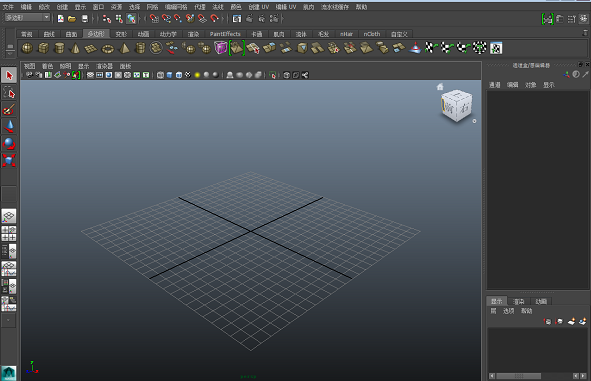Create a polygon cone from the shelf
Viewport: 591px width, 381px height.
click(x=75, y=48)
